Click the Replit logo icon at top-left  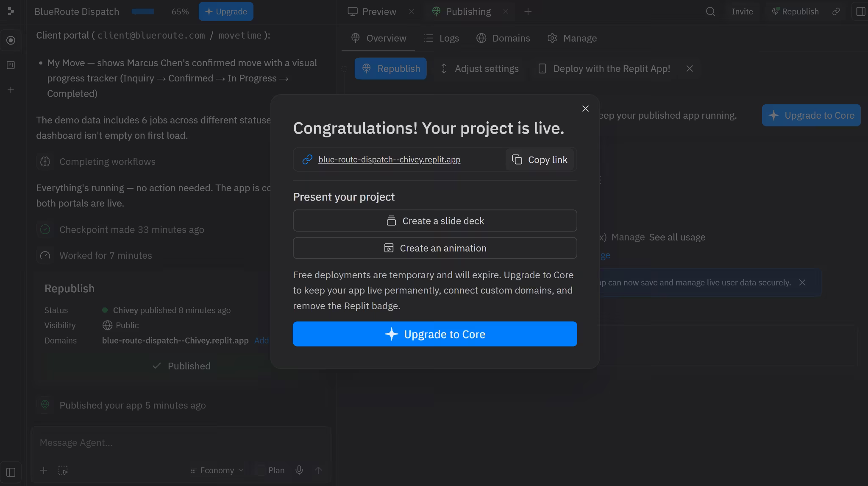tap(11, 11)
